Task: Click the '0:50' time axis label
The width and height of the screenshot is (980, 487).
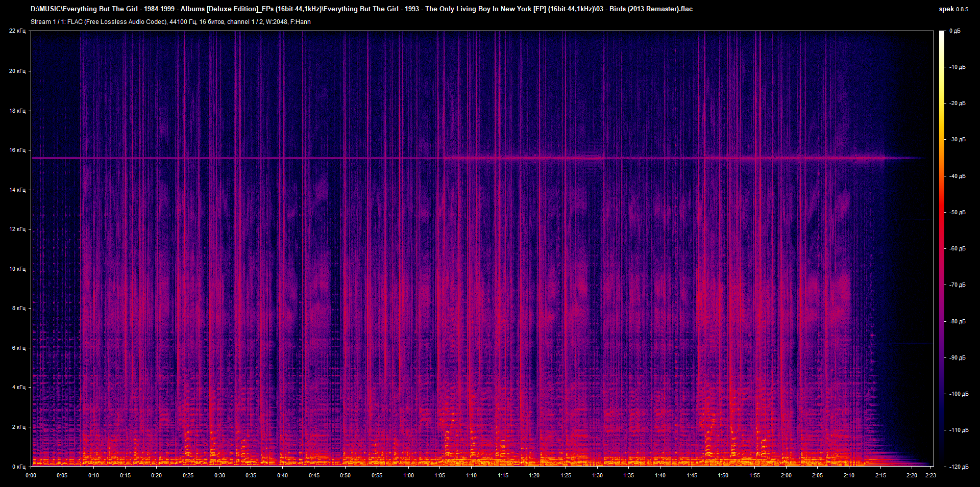Action: click(x=346, y=475)
